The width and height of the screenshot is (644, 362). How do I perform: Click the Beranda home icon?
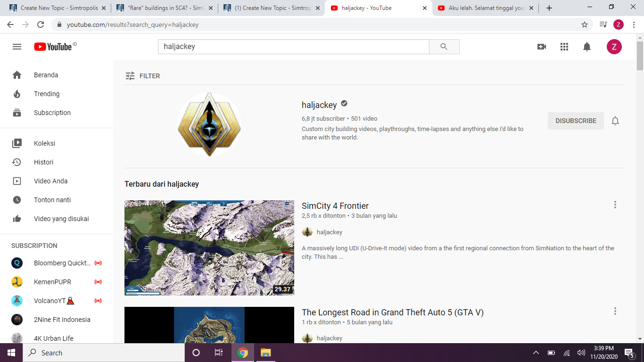pyautogui.click(x=17, y=75)
